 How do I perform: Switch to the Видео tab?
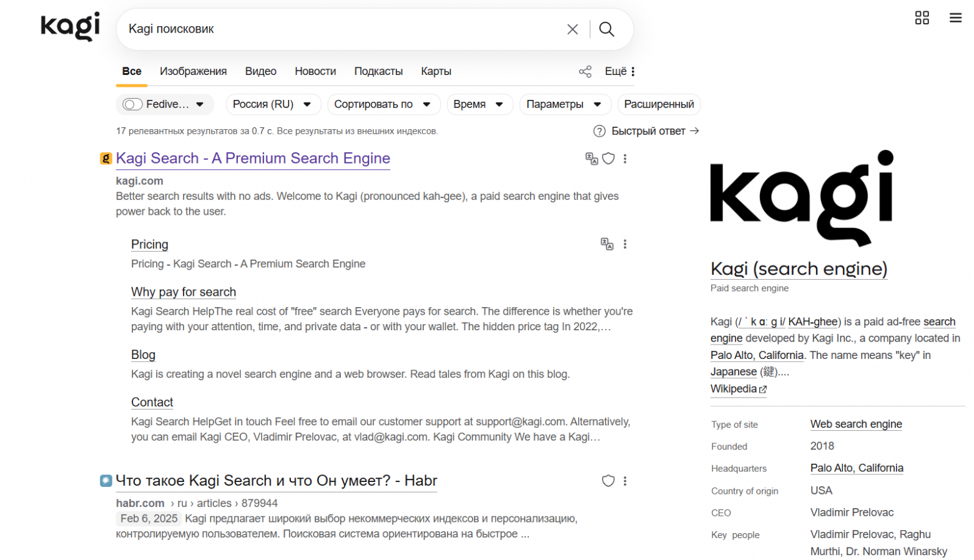(261, 71)
